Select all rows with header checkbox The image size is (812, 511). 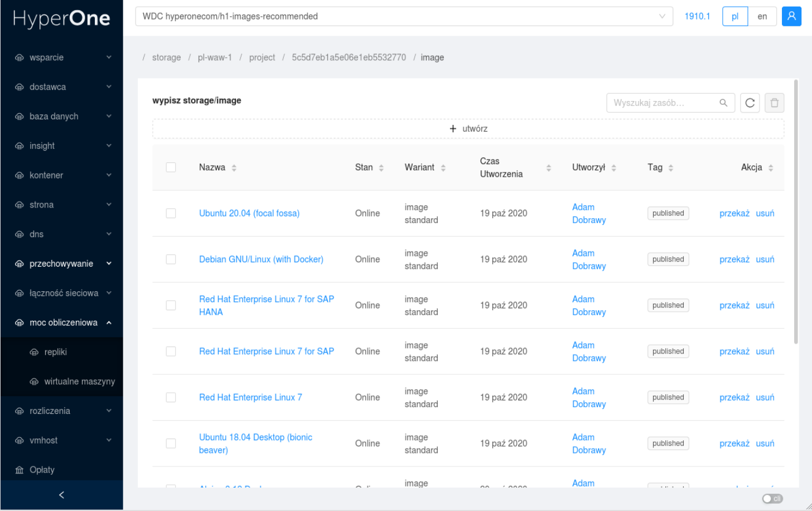[171, 167]
